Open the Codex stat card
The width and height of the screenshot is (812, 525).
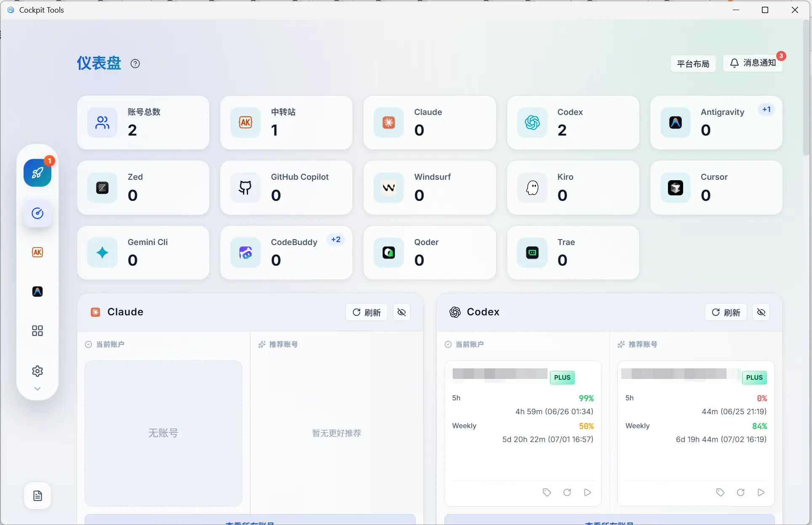coord(573,123)
